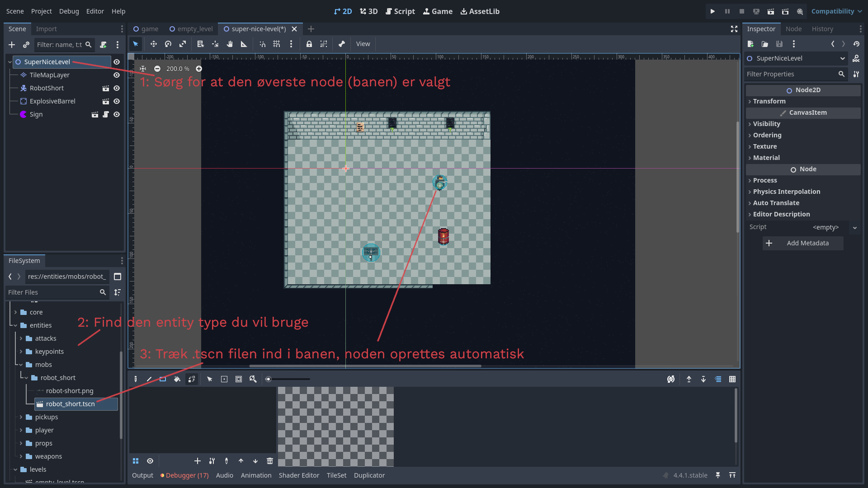Click the Add Metadata button
This screenshot has height=488, width=868.
tap(803, 243)
